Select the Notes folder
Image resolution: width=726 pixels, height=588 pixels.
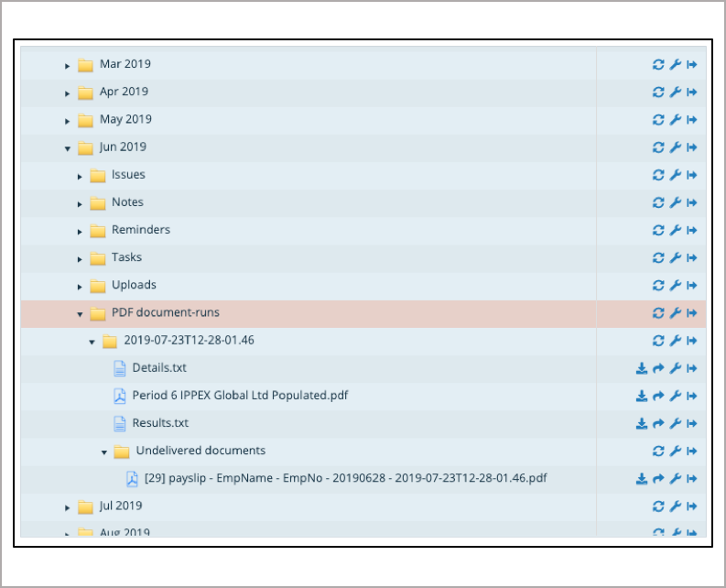127,202
